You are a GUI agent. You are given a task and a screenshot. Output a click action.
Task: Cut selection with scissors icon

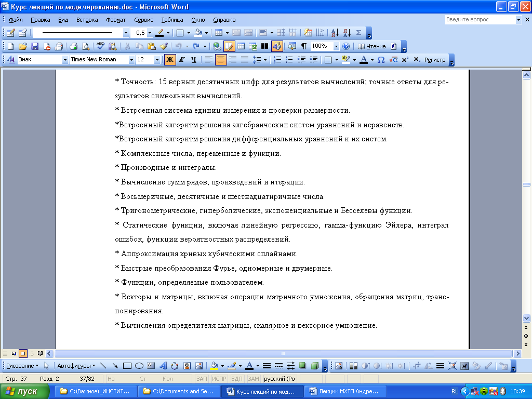pyautogui.click(x=128, y=46)
